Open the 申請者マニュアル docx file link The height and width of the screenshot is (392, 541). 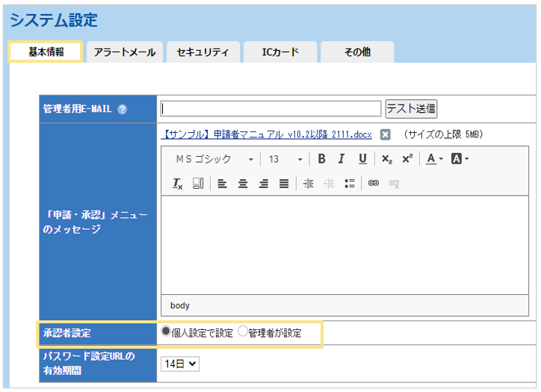266,134
